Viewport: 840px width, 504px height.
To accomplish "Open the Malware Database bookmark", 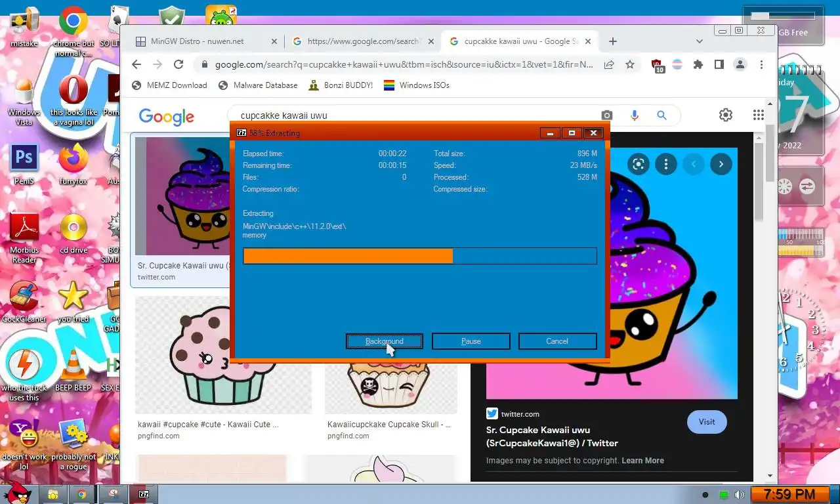I will coord(258,85).
